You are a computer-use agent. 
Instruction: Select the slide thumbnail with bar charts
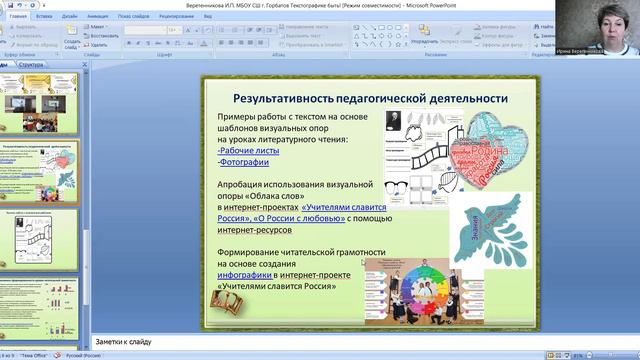click(39, 309)
